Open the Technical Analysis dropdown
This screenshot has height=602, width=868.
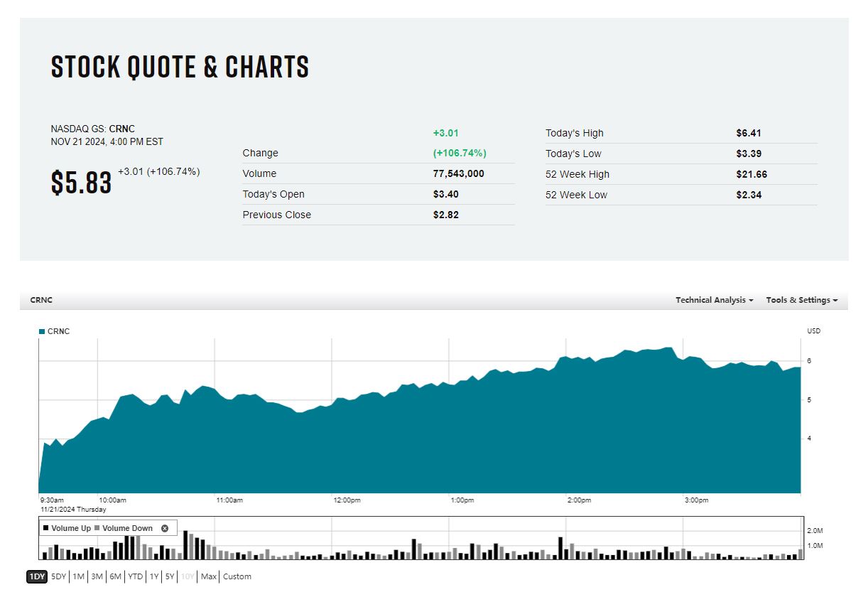pos(714,300)
